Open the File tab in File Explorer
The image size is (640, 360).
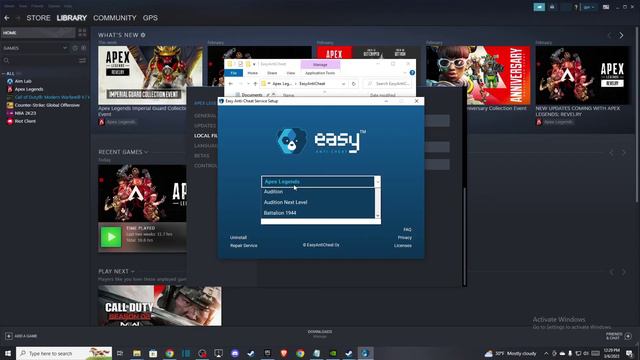click(233, 73)
